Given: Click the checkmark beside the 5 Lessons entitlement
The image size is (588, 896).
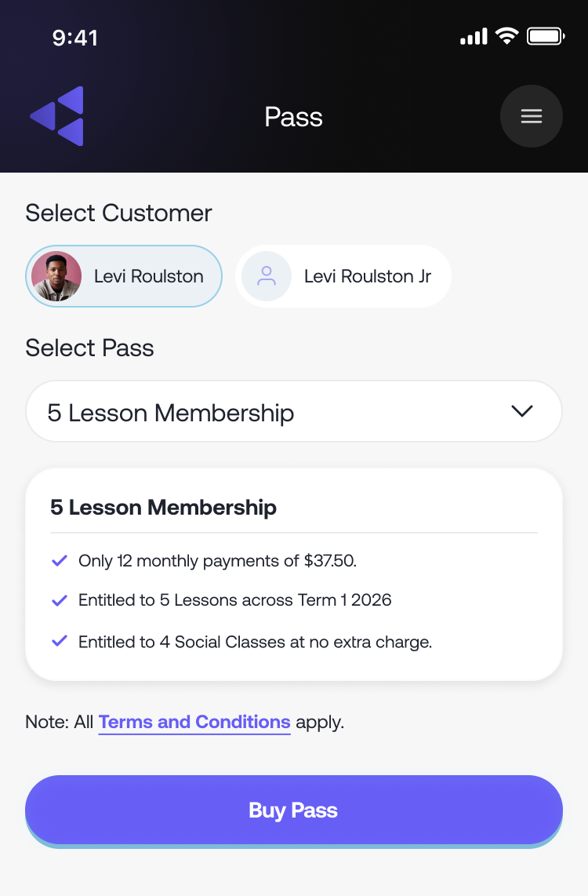Looking at the screenshot, I should pyautogui.click(x=59, y=600).
